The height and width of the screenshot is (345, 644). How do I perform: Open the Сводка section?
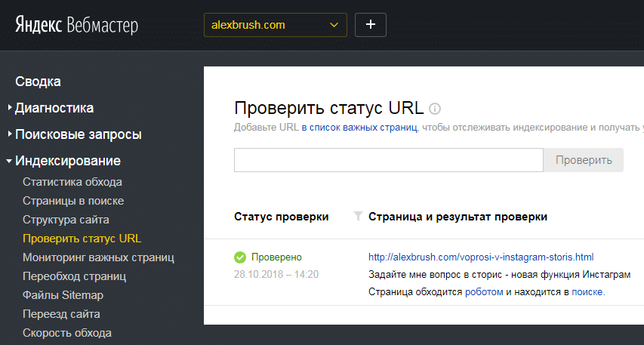coord(38,82)
